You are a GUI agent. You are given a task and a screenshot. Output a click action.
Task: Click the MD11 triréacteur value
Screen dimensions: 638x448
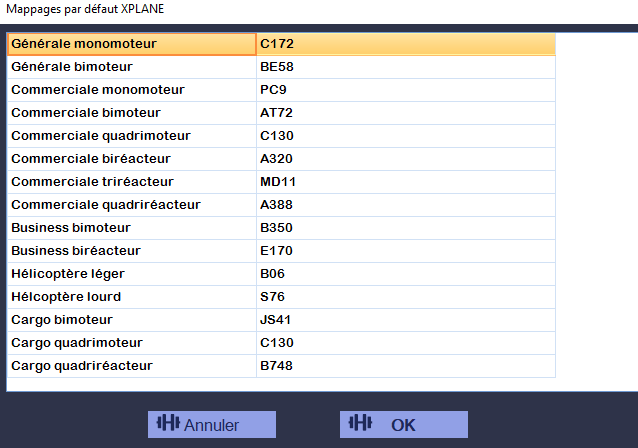(x=406, y=182)
